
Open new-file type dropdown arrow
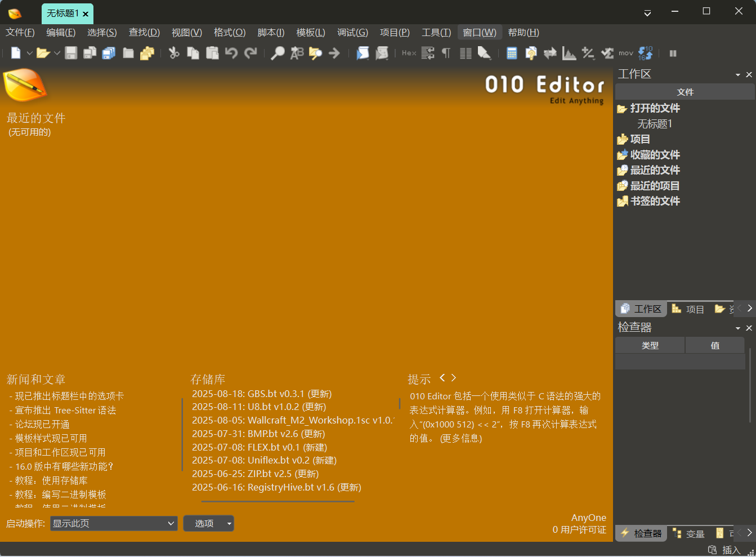point(29,54)
